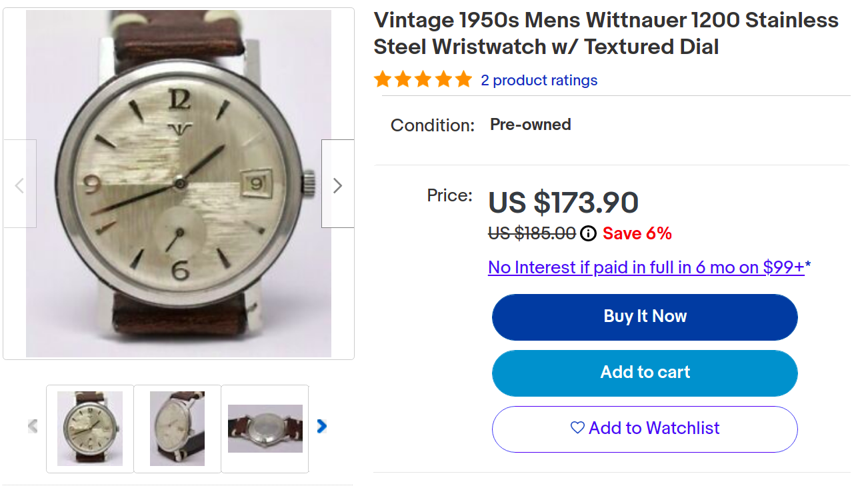Select the caseback watch thumbnail
Image resolution: width=868 pixels, height=488 pixels.
point(265,429)
